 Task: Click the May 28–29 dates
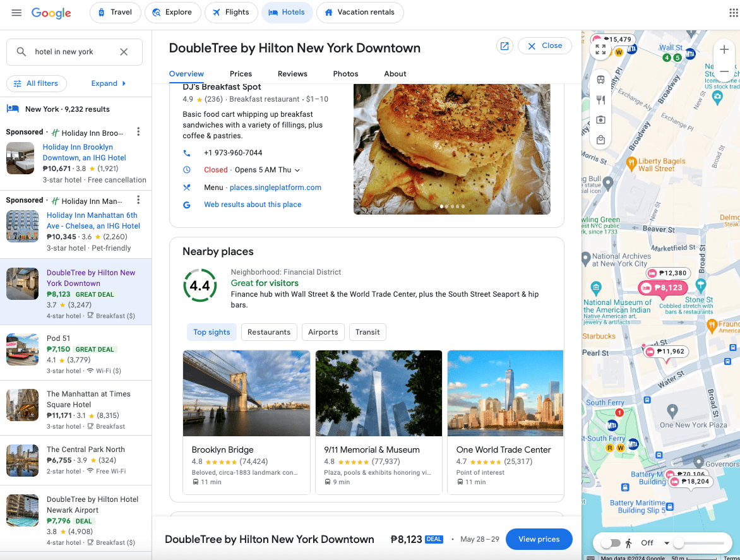pyautogui.click(x=479, y=539)
